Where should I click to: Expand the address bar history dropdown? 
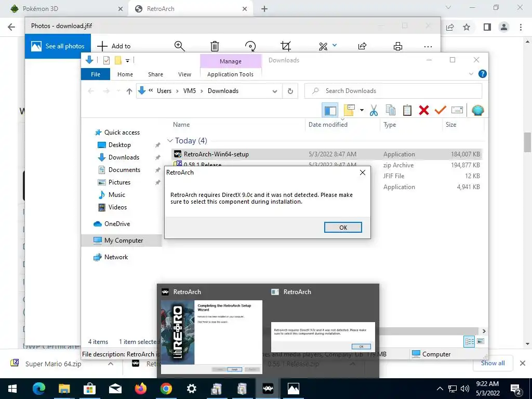tap(275, 91)
